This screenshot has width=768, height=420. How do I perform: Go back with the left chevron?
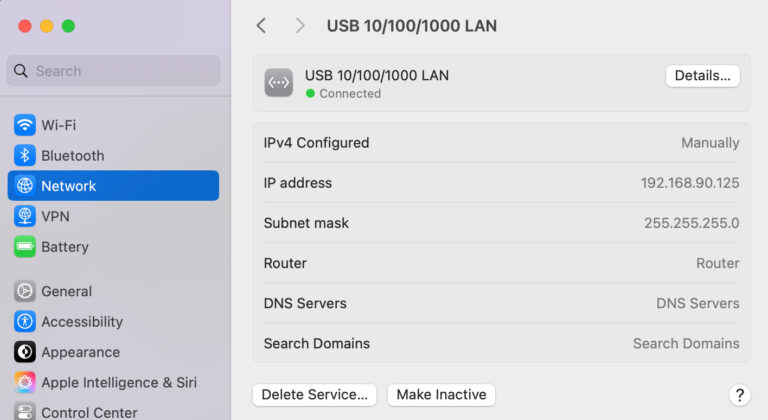262,26
